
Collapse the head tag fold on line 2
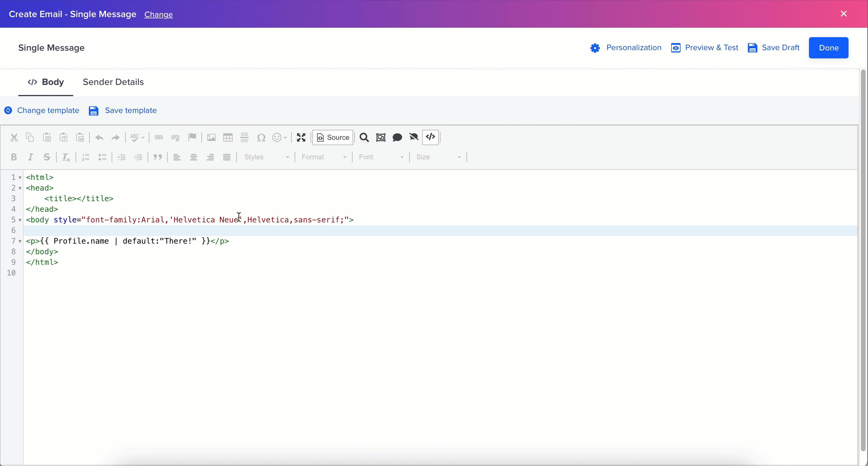(20, 188)
